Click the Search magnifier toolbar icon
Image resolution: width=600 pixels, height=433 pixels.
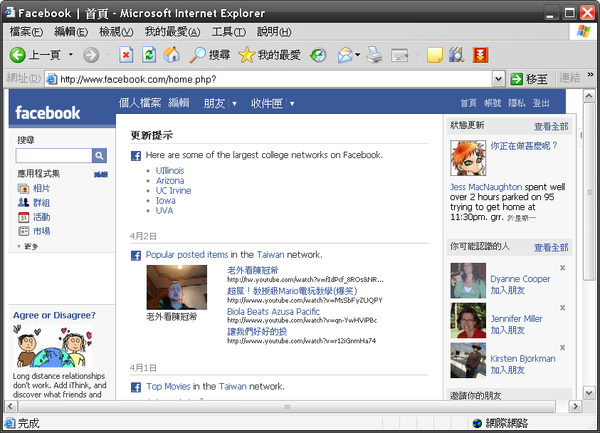[197, 55]
